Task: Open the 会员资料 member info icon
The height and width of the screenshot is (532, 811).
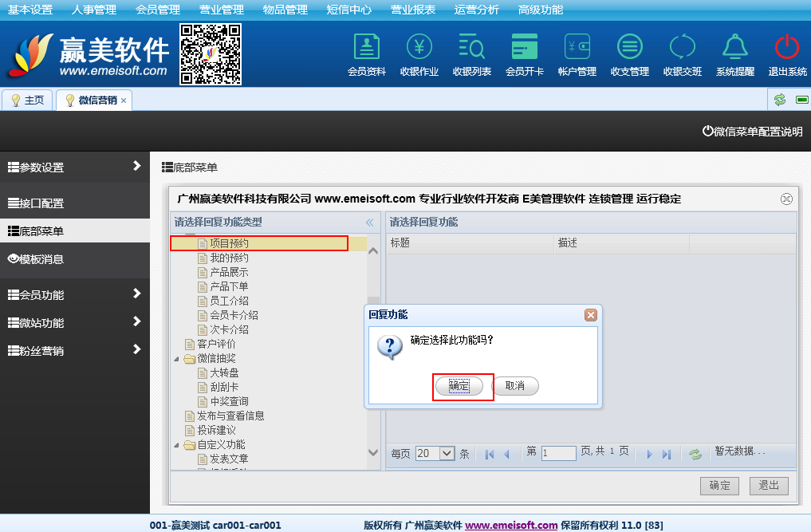Action: click(x=366, y=54)
